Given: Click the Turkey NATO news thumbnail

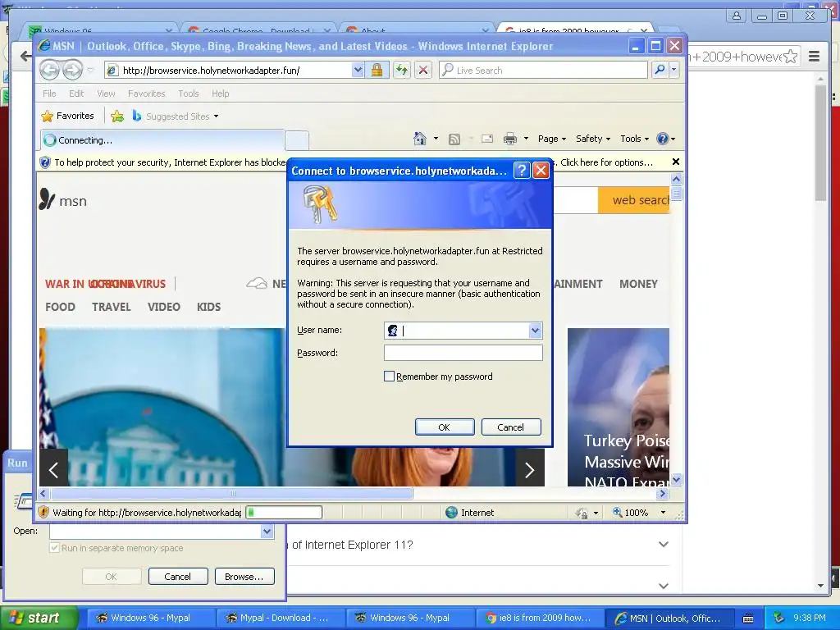Looking at the screenshot, I should [x=619, y=407].
